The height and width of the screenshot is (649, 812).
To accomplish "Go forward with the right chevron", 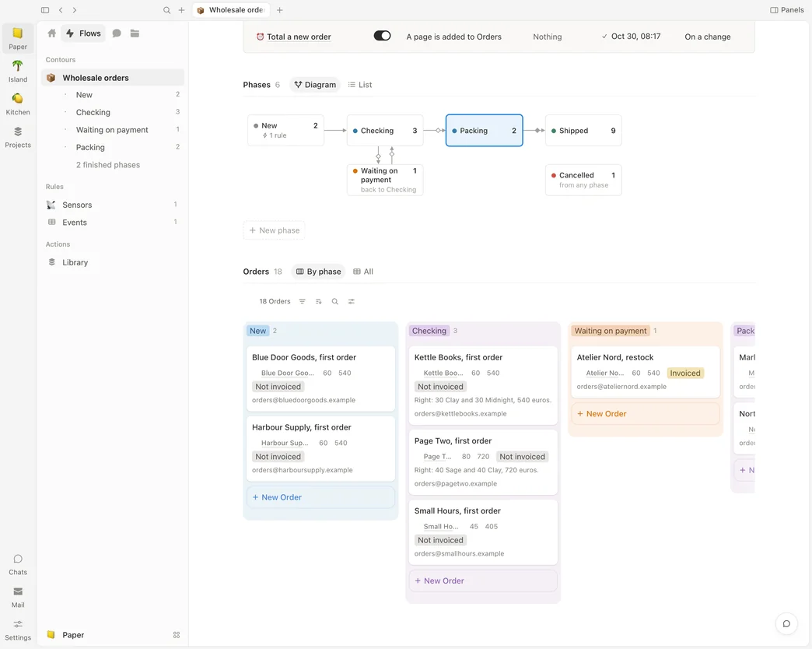I will [75, 10].
